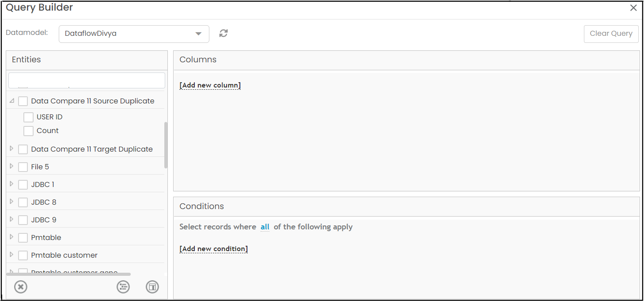Screen dimensions: 644x301
Task: Click the refresh datamodel icon
Action: (x=224, y=33)
